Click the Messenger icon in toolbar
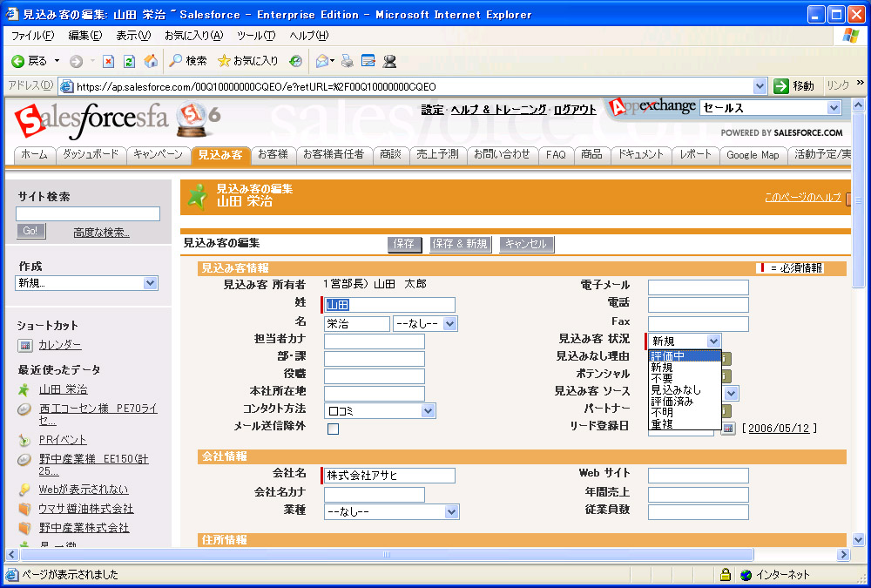Screen dimensions: 871x588 (x=390, y=61)
